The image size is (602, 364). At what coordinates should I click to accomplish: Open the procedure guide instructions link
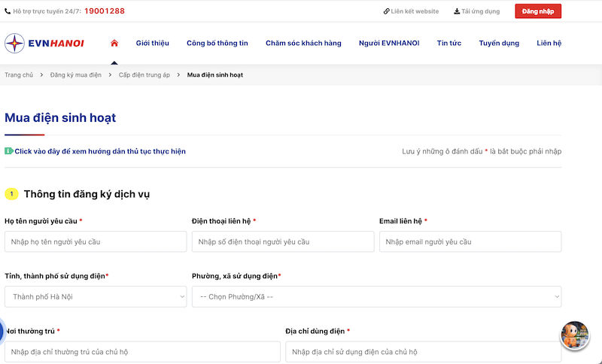point(100,151)
